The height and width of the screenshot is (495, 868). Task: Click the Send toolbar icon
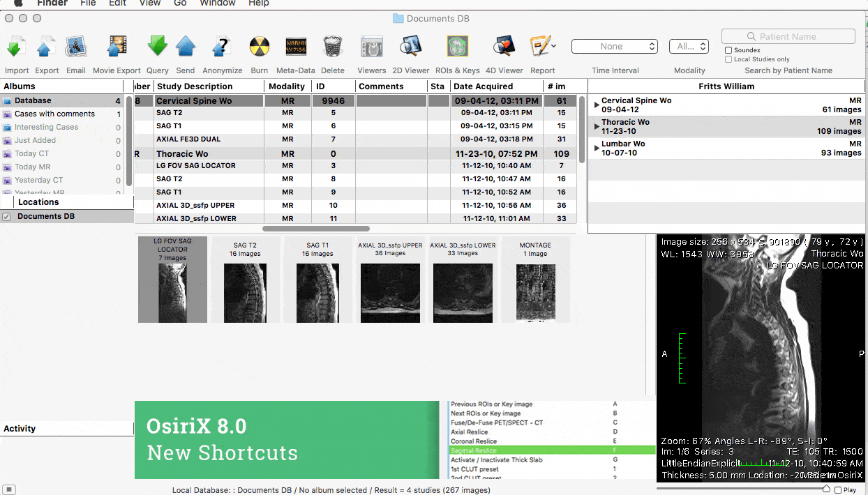(x=186, y=47)
